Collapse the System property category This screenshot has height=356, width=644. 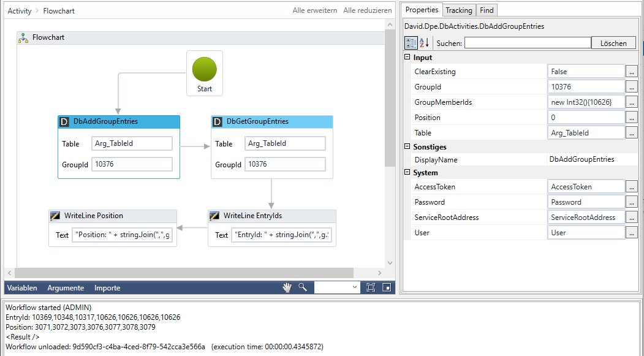(x=407, y=173)
